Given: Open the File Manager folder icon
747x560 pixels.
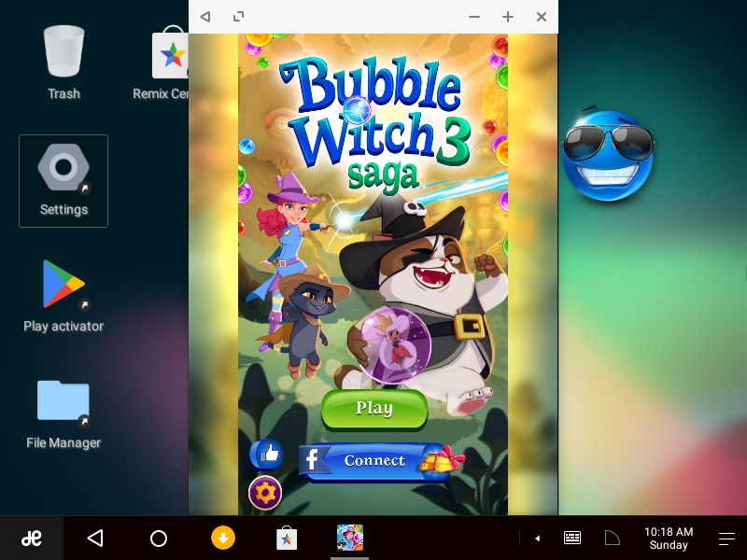Looking at the screenshot, I should pos(63,413).
